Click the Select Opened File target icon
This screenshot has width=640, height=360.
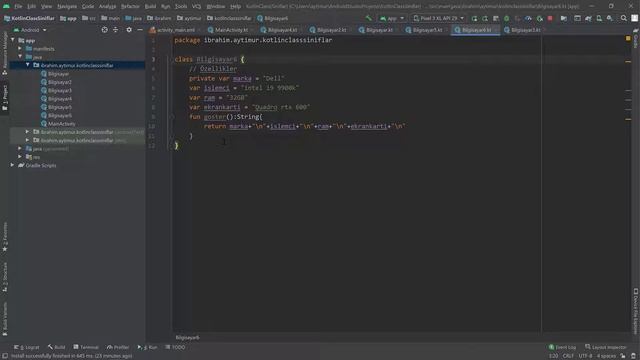[104, 30]
